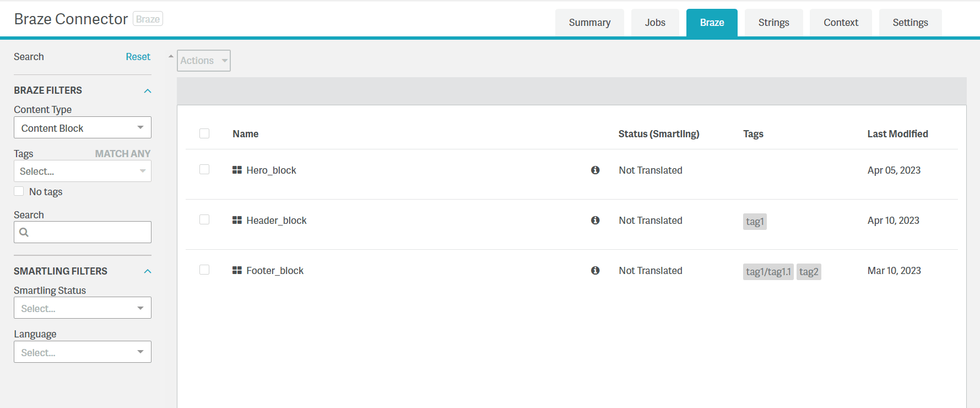
Task: Click the info icon for Hero_block
Action: (x=595, y=170)
